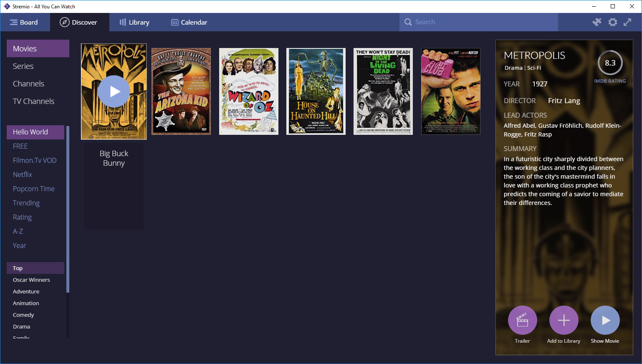Sort by A-Z
Image resolution: width=642 pixels, height=364 pixels.
pyautogui.click(x=35, y=231)
